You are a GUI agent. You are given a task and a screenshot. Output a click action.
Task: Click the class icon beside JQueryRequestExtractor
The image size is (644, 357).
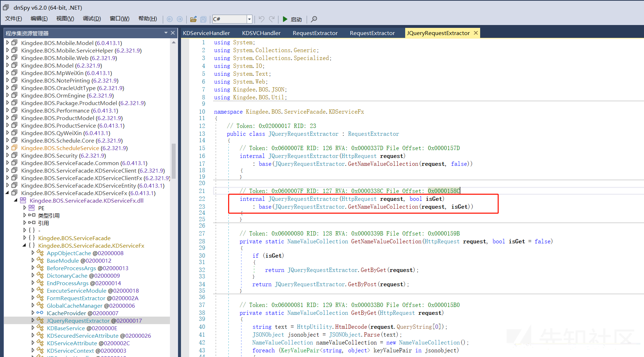40,320
